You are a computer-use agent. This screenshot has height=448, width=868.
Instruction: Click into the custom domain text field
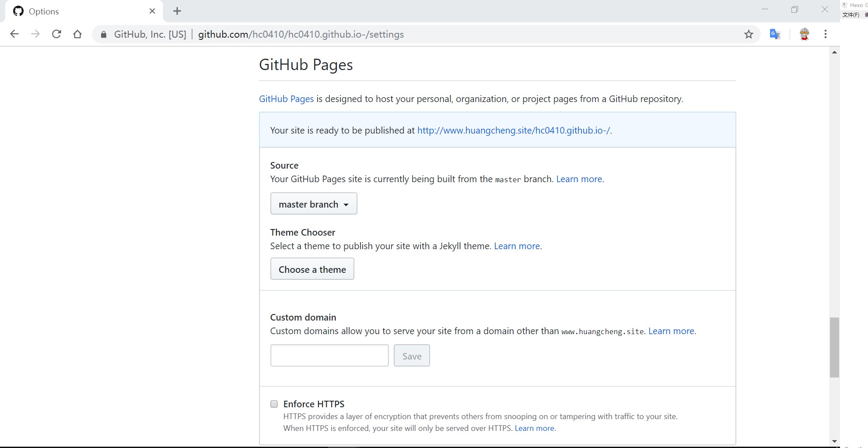329,356
